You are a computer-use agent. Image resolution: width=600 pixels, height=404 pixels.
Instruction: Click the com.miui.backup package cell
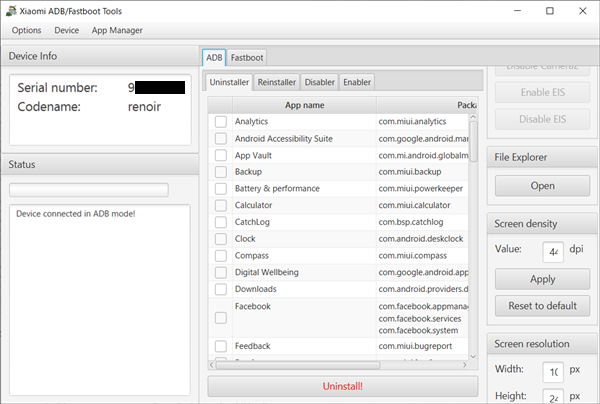coord(423,172)
